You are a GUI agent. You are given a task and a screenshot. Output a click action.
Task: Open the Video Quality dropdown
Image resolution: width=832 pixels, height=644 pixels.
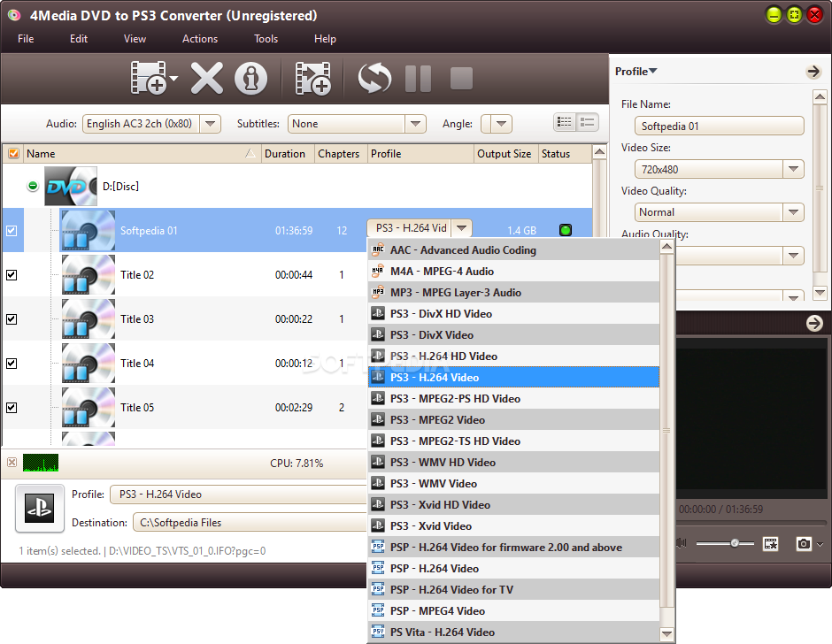(x=793, y=212)
